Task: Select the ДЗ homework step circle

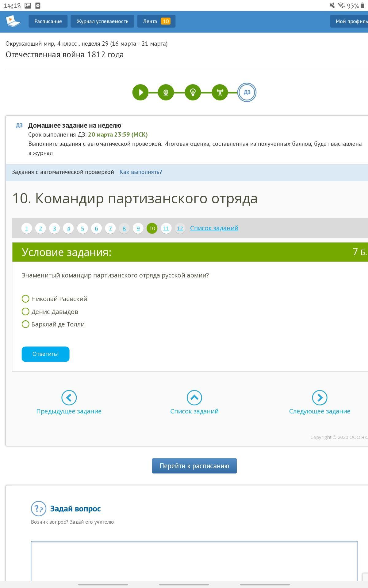Action: point(247,92)
